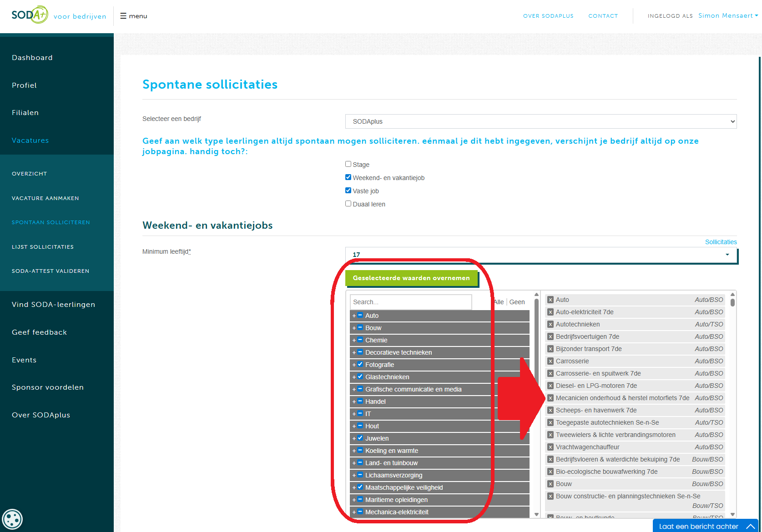Screen dimensions: 762x532
Task: Remove Auto from the selected list
Action: 550,300
